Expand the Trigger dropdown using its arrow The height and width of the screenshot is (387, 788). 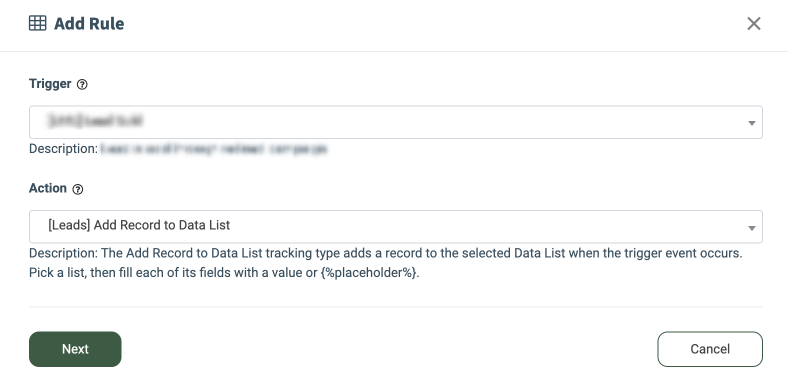pos(752,123)
